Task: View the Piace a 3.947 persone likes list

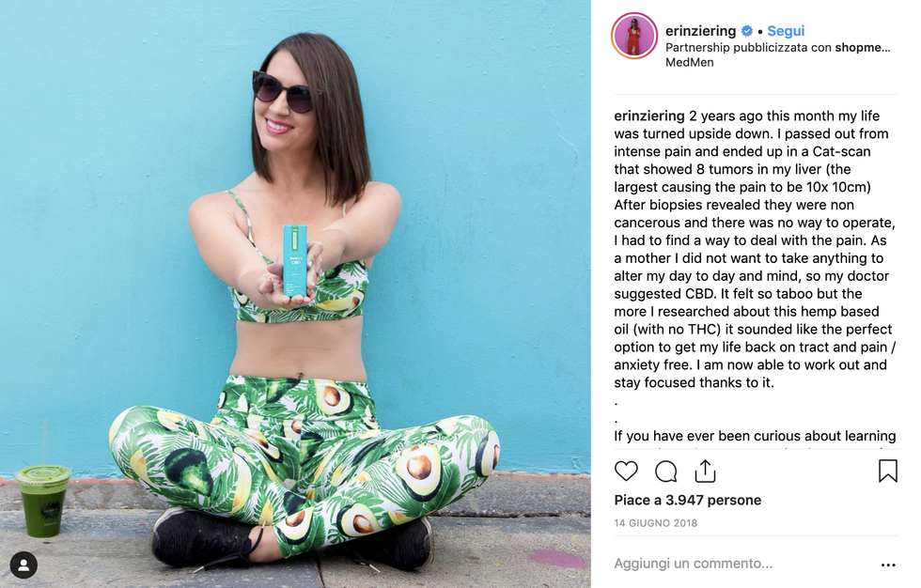Action: coord(687,500)
